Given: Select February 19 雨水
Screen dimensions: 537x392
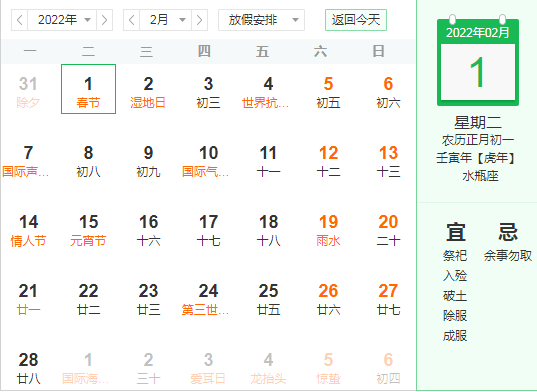Looking at the screenshot, I should click(328, 231).
